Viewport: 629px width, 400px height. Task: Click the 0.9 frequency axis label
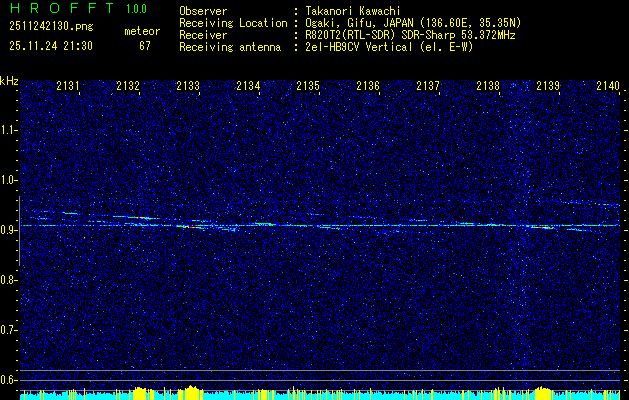(8, 230)
